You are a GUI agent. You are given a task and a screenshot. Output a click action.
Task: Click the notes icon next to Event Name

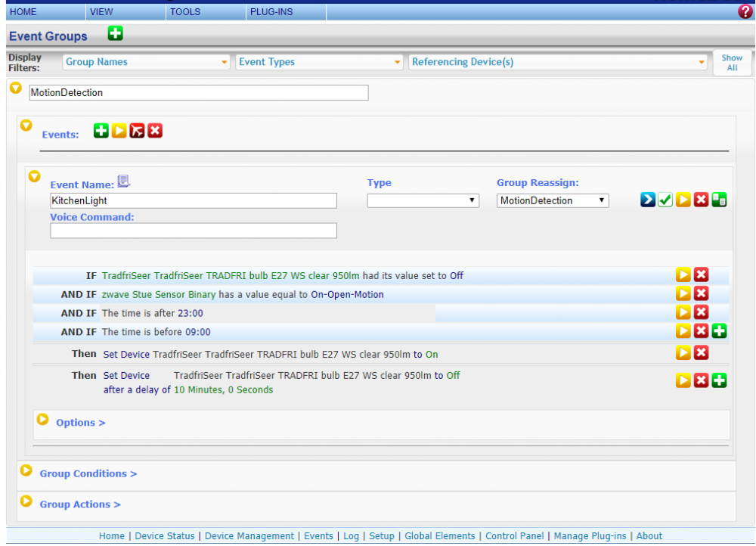click(124, 181)
